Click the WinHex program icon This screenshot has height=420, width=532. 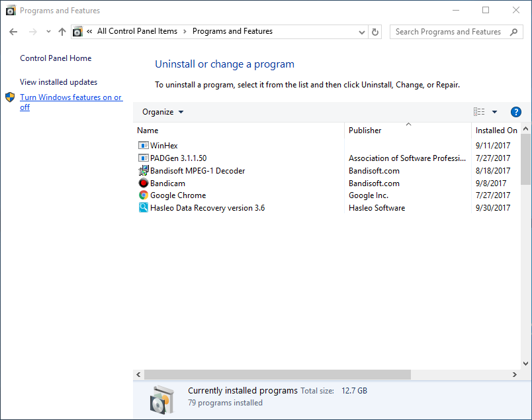click(x=143, y=146)
